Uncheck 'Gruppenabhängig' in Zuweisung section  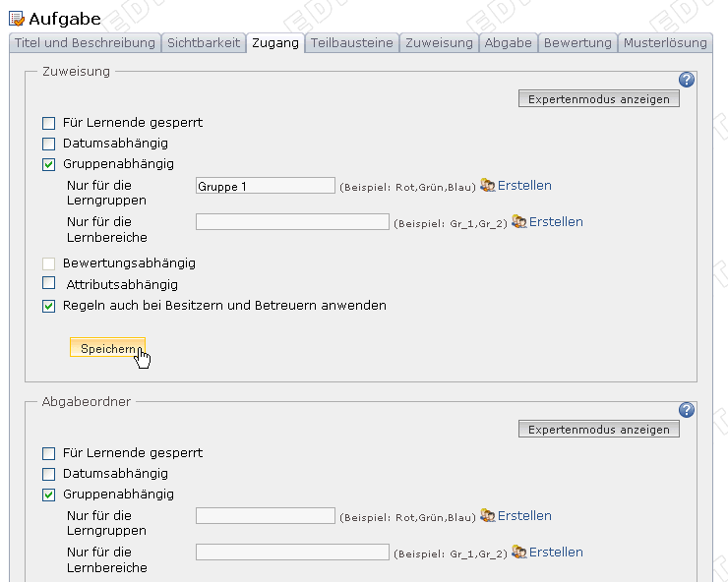point(49,165)
